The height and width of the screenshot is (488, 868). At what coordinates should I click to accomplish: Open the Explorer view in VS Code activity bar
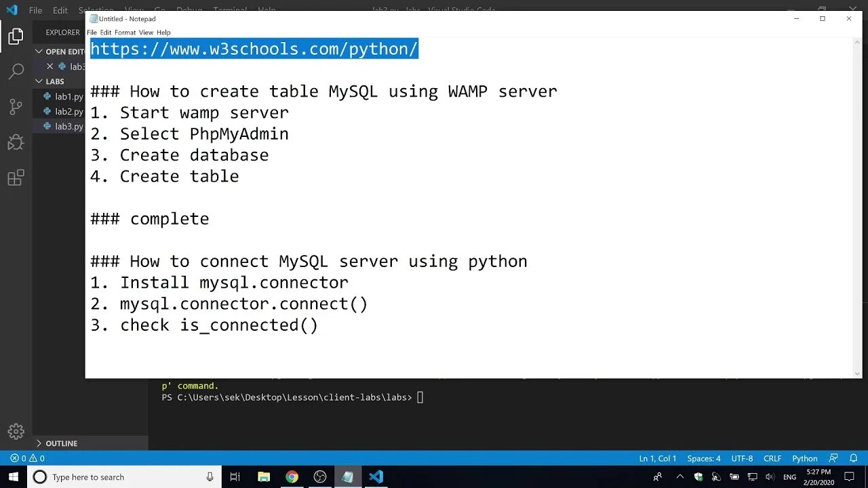pyautogui.click(x=16, y=36)
